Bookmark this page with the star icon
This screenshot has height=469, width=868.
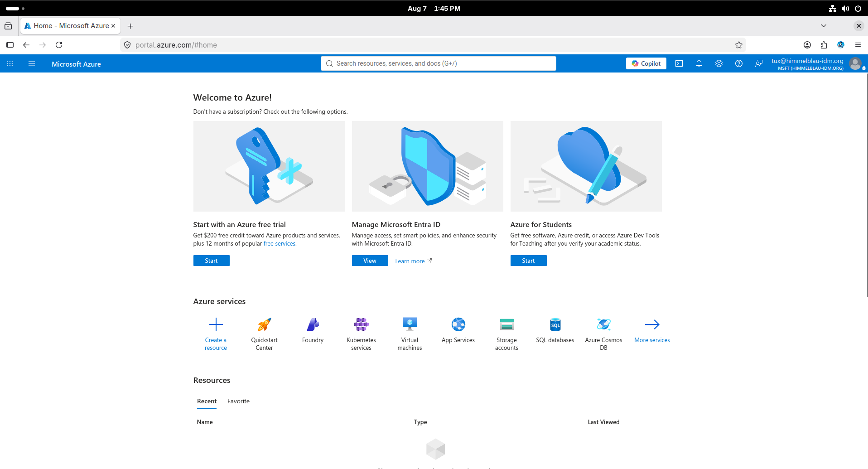[x=739, y=45]
